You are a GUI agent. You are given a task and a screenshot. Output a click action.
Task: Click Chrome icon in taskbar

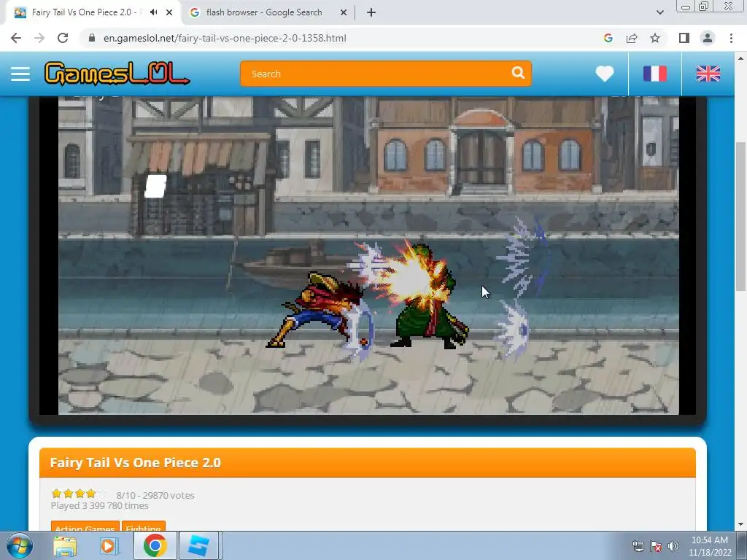click(x=155, y=545)
